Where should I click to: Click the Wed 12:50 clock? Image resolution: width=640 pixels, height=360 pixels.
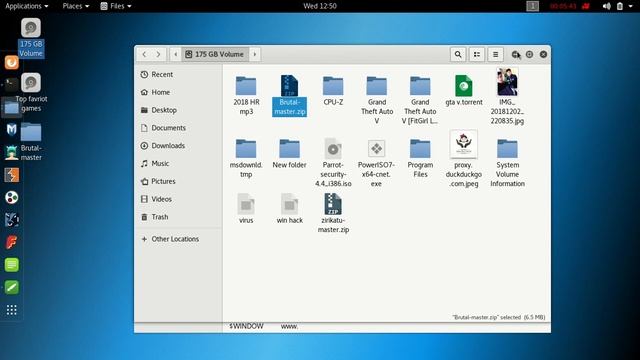[x=320, y=6]
